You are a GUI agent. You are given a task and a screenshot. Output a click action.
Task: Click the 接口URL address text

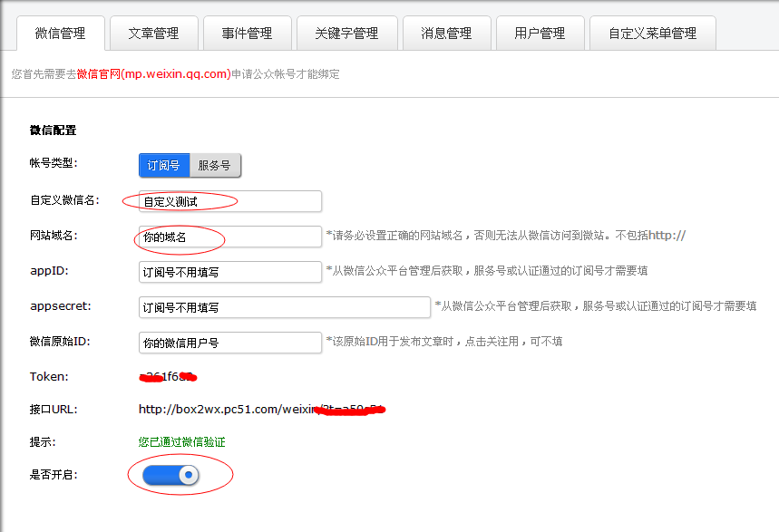(262, 410)
